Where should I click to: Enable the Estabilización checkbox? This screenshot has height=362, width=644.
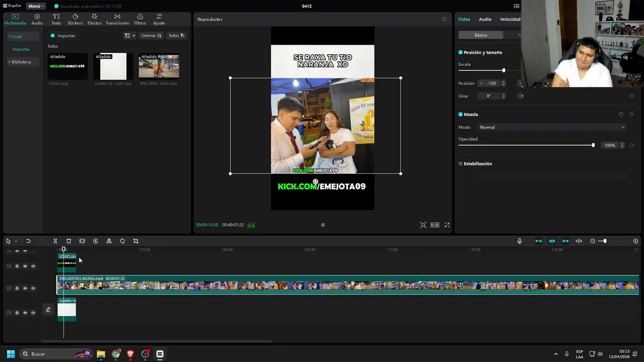[460, 164]
